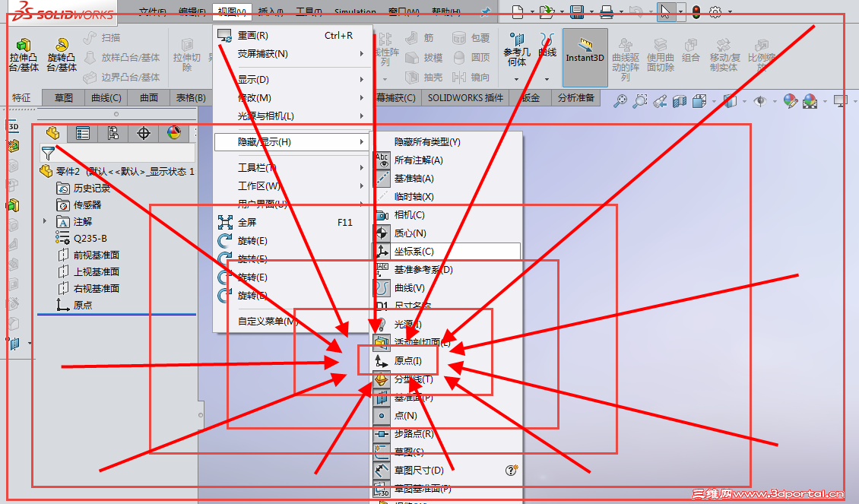Toggle Coordinate Systems (坐标系) visibility

point(446,252)
